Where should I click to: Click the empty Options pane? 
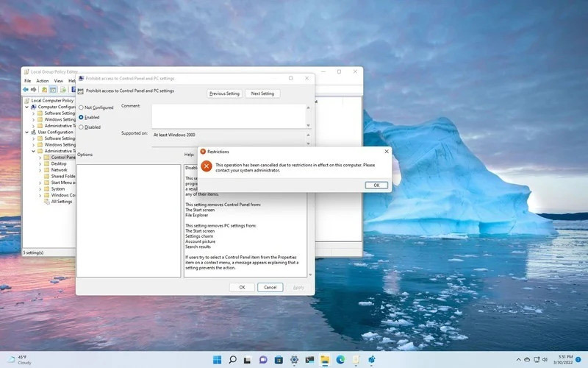tap(129, 221)
